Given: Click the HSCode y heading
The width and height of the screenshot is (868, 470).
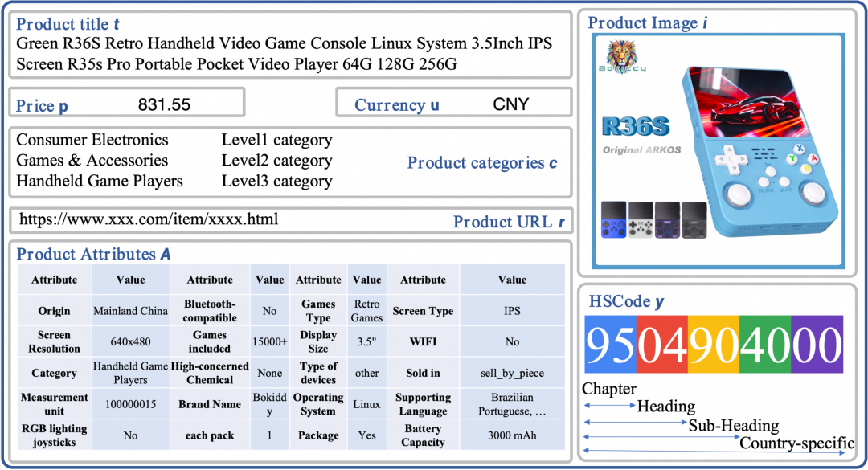Looking at the screenshot, I should pyautogui.click(x=626, y=301).
